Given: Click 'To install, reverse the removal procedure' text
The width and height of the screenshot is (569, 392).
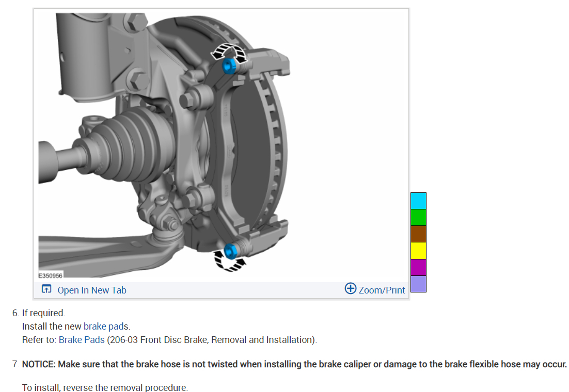Looking at the screenshot, I should 105,387.
